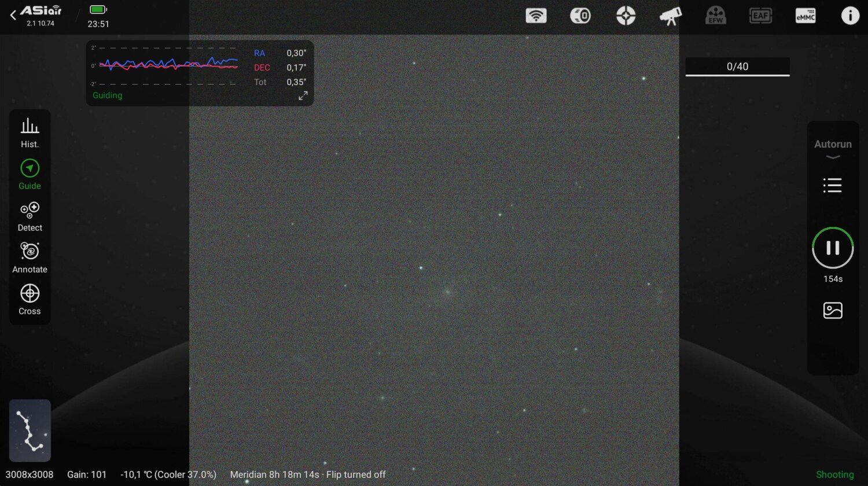Activate the star Detect tool
The image size is (868, 486).
click(x=30, y=215)
